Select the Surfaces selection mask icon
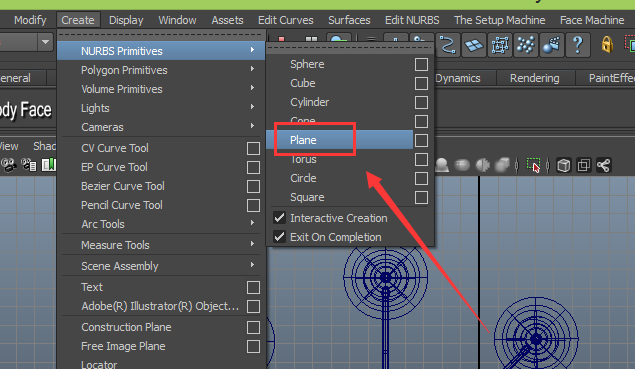635x369 pixels. point(474,45)
